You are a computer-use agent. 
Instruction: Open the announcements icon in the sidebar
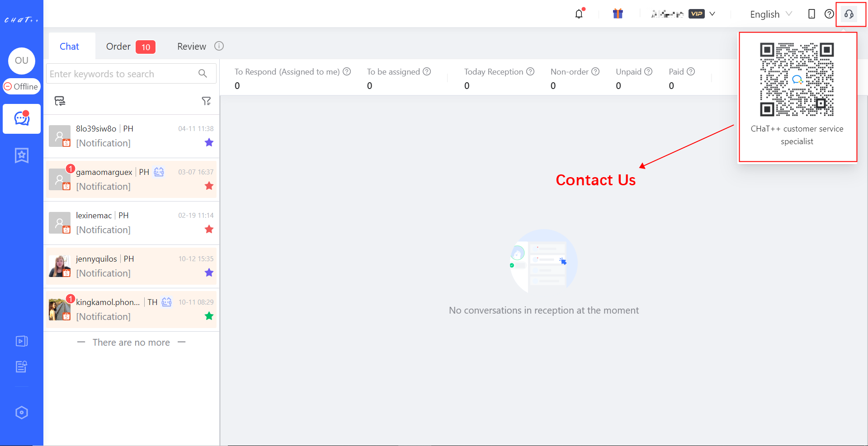[x=21, y=366]
